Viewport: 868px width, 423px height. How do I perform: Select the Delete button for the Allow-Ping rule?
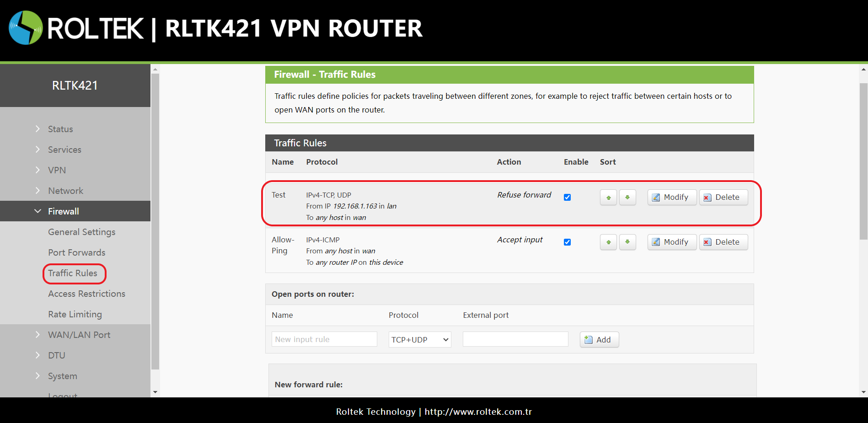click(x=723, y=242)
